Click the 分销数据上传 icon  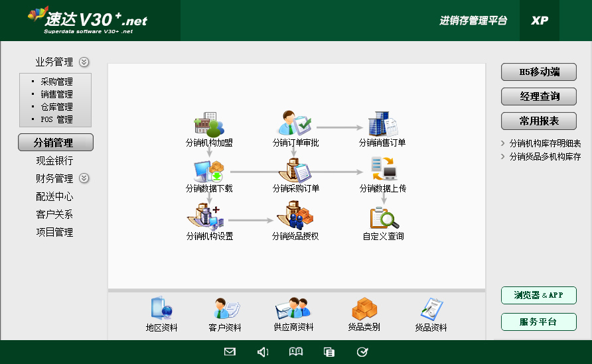click(383, 171)
